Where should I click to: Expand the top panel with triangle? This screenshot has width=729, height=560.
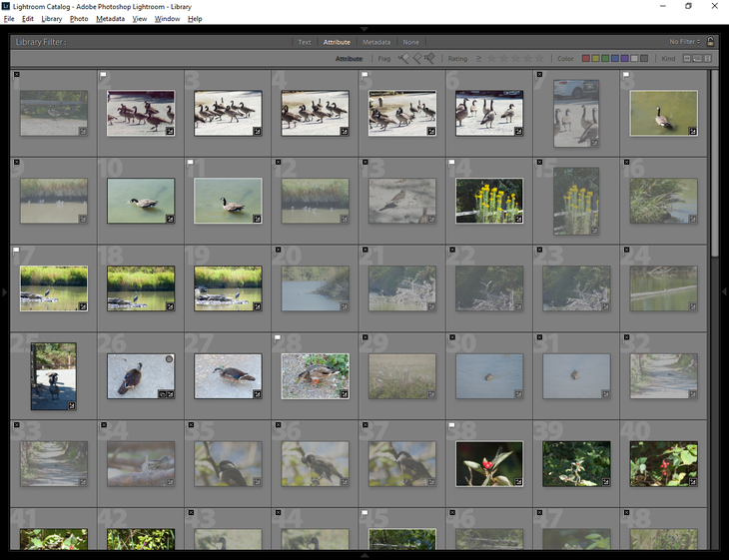pos(364,29)
